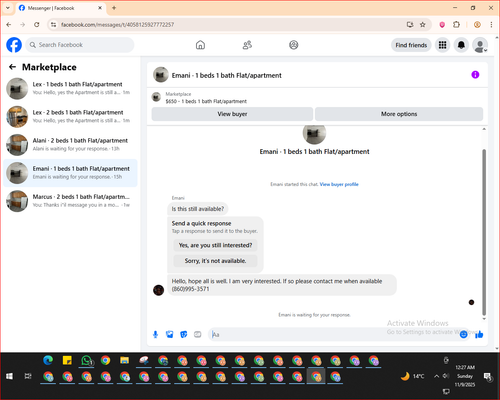Send 'Sorry, it's not available.' quick response
Viewport: 500px width, 400px height.
[x=215, y=261]
